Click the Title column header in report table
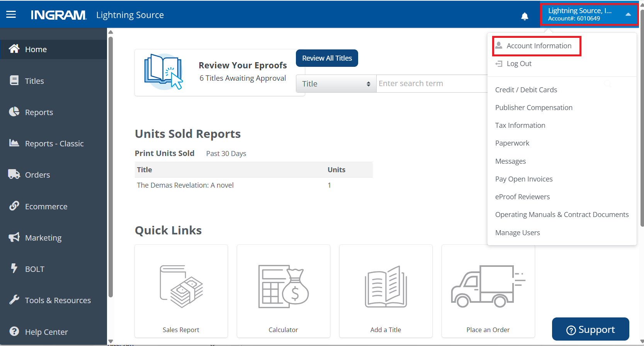644x346 pixels. pos(144,170)
